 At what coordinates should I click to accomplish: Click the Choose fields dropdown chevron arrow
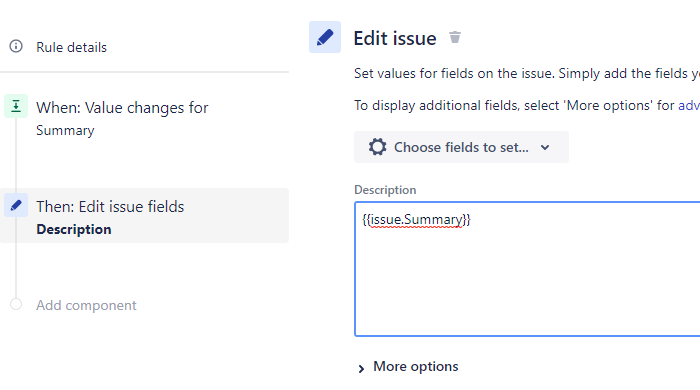(x=545, y=147)
